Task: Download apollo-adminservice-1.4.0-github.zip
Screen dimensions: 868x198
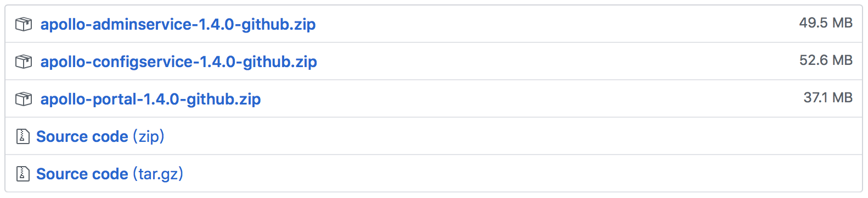Action: pyautogui.click(x=178, y=25)
